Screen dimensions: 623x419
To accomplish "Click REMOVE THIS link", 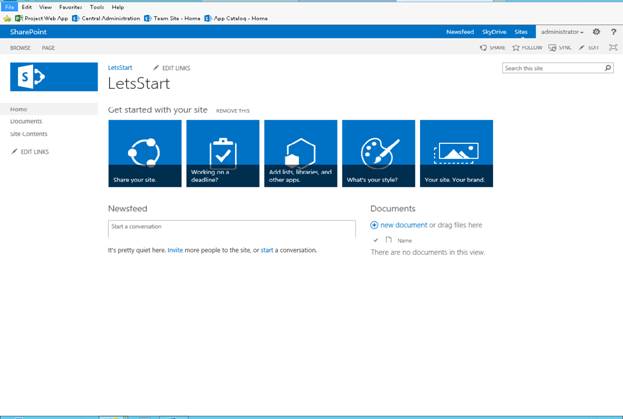I will click(233, 111).
